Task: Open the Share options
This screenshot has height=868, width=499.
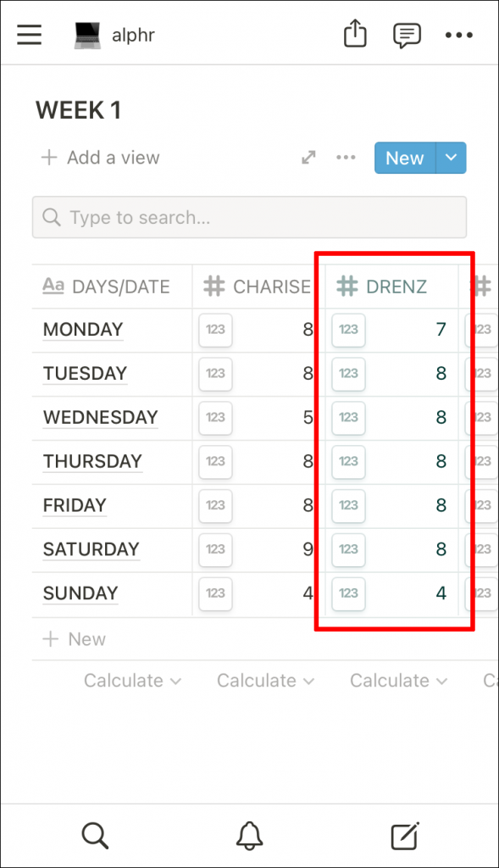Action: tap(355, 34)
